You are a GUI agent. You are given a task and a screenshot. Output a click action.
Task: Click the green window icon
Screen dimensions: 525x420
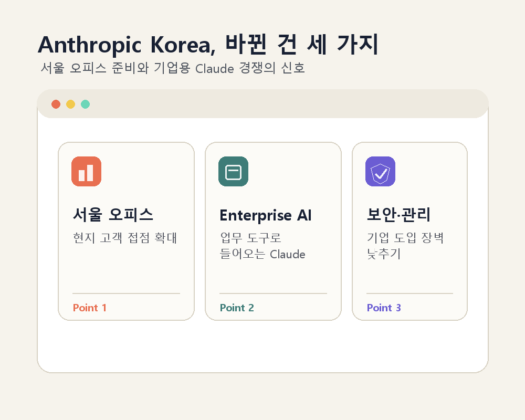pos(234,171)
